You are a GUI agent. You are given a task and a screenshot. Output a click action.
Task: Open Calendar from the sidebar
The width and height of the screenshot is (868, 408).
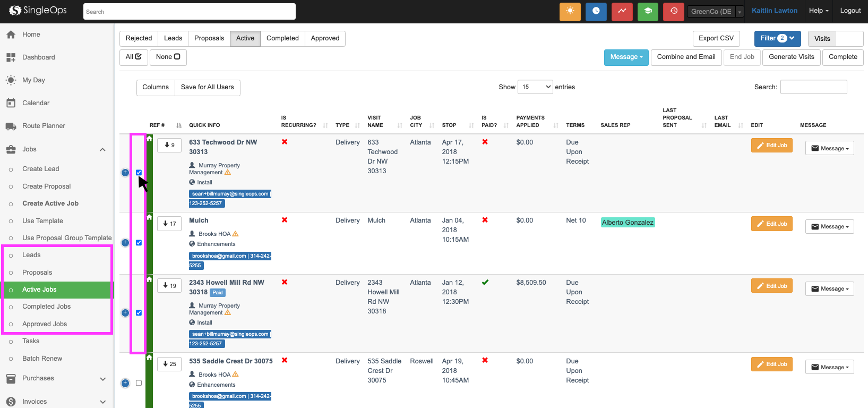pyautogui.click(x=36, y=103)
